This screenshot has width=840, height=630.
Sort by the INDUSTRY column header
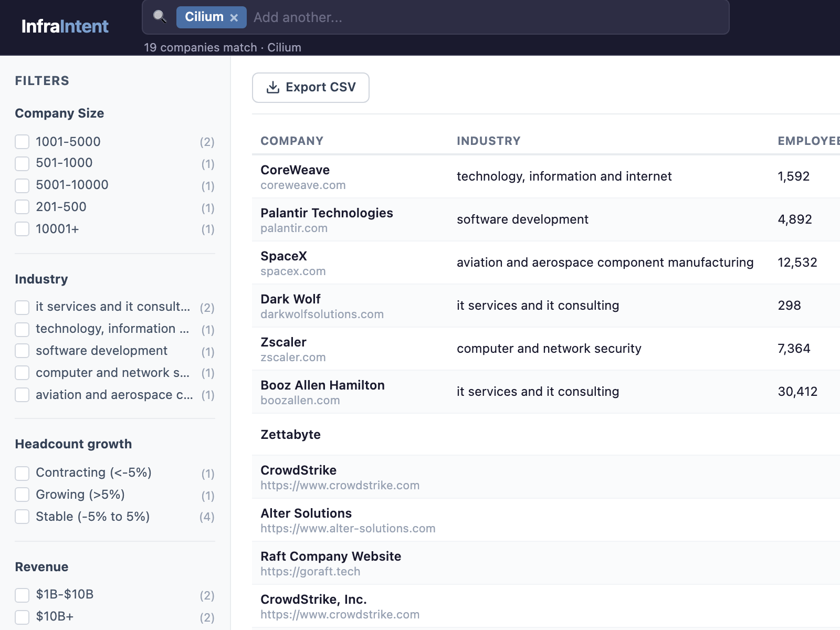pyautogui.click(x=488, y=140)
